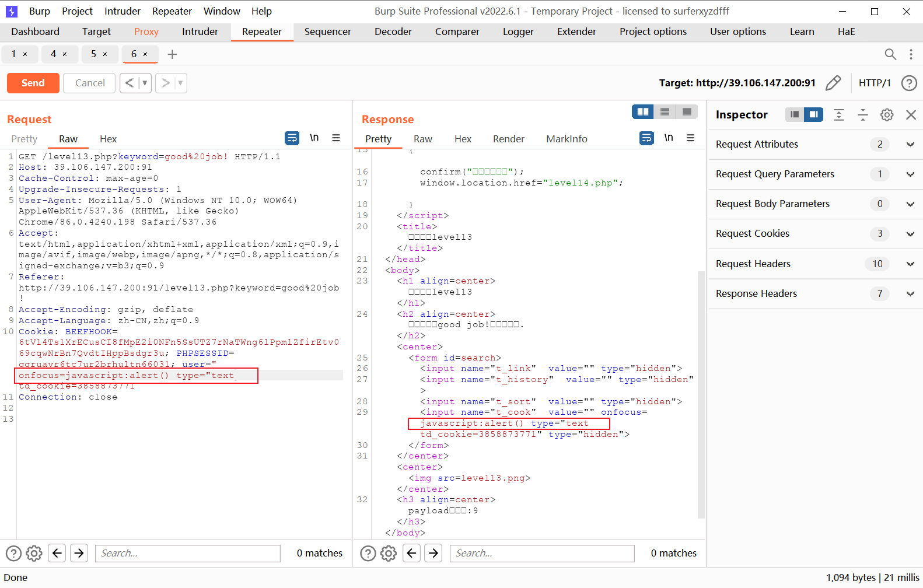Open the Extender tab
The width and height of the screenshot is (923, 588).
576,32
